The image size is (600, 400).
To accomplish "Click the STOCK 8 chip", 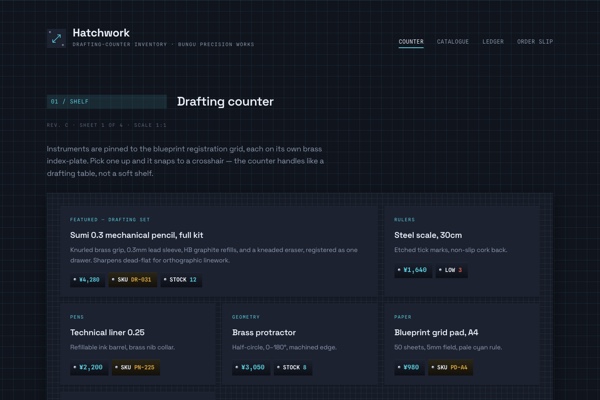I will [293, 367].
